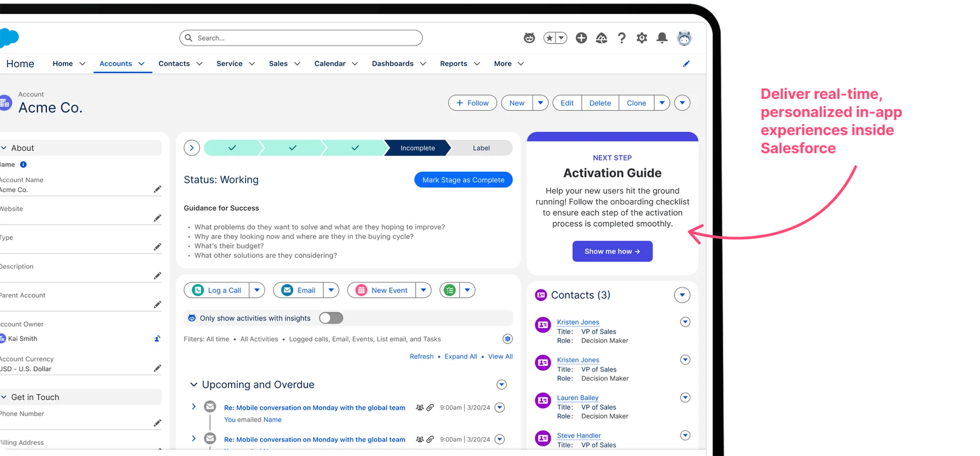This screenshot has height=456, width=980.
Task: Open the Contacts panel dropdown menu
Action: (682, 295)
